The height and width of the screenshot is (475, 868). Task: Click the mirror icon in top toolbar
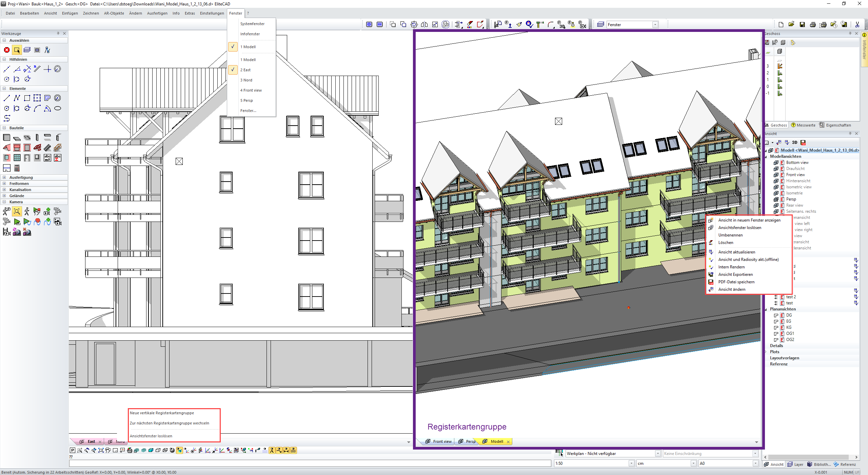425,24
